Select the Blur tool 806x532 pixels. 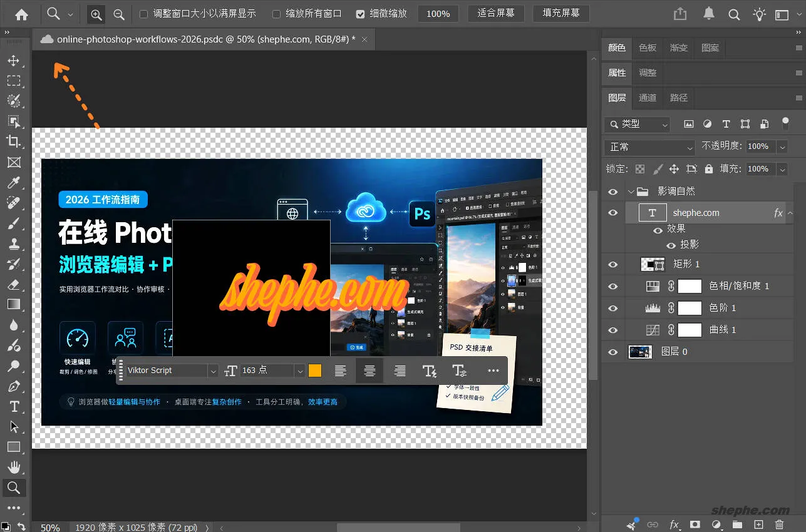13,325
